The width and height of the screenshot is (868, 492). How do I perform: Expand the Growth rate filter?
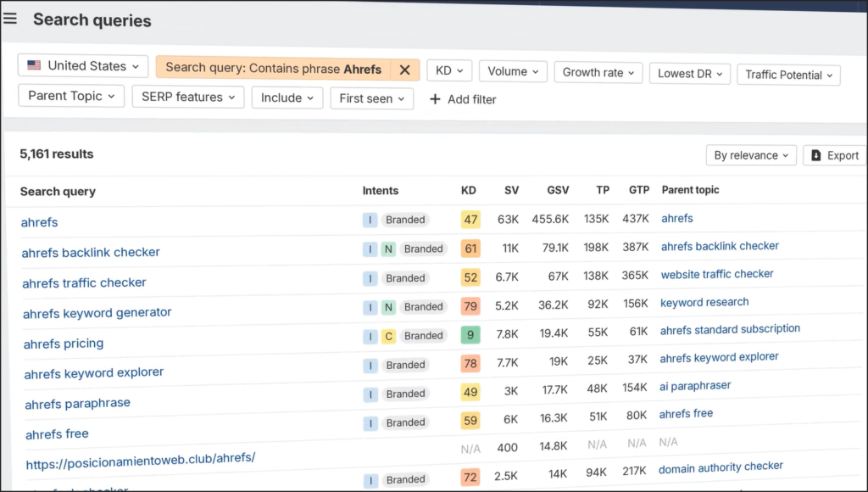point(598,73)
